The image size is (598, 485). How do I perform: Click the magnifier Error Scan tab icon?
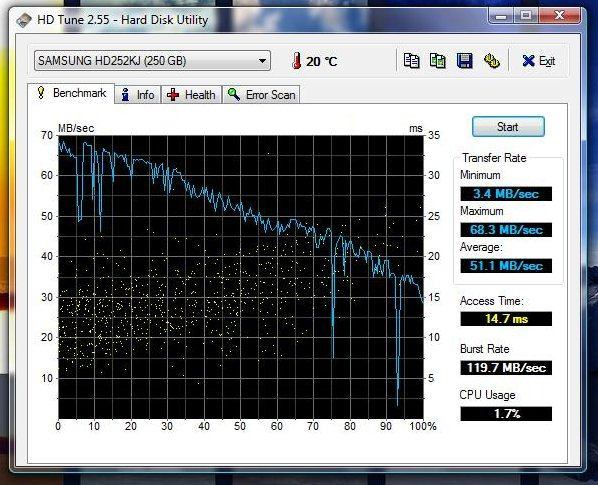[233, 94]
